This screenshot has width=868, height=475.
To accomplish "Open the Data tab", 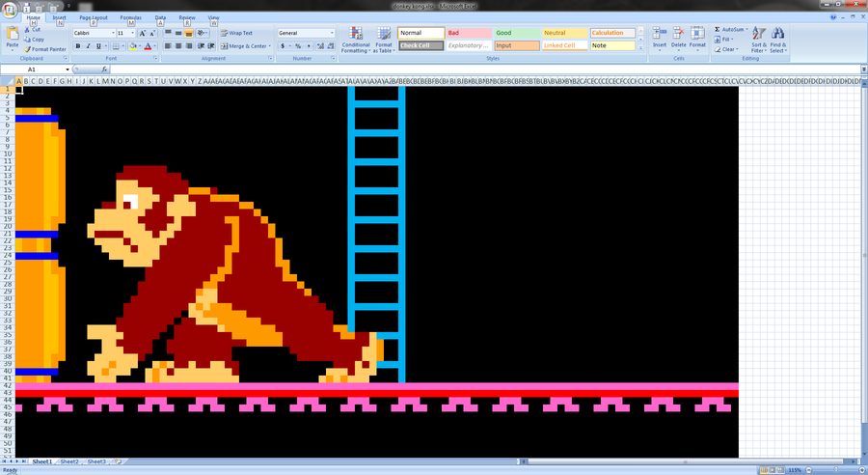I will coord(160,17).
